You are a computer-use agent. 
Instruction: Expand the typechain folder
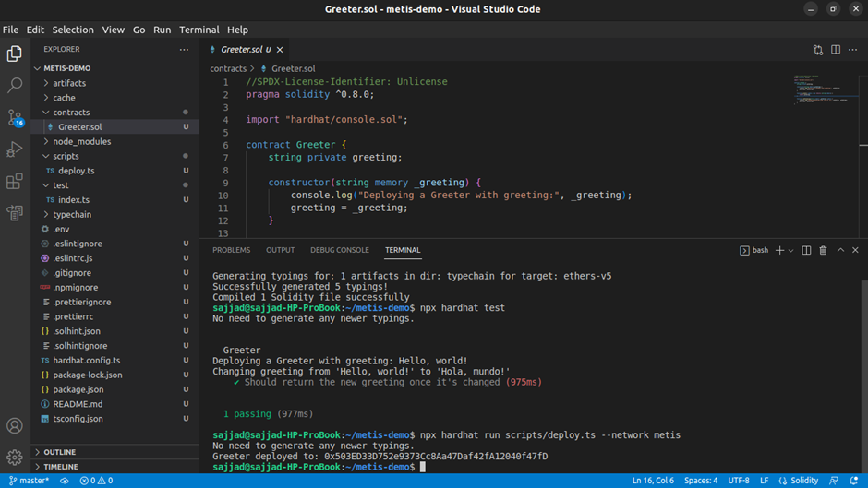pos(115,215)
